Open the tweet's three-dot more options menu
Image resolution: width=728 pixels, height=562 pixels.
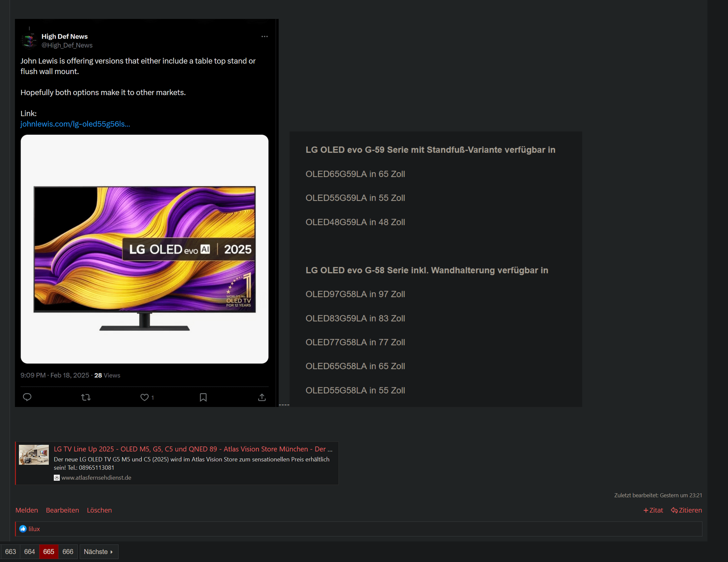click(x=264, y=36)
